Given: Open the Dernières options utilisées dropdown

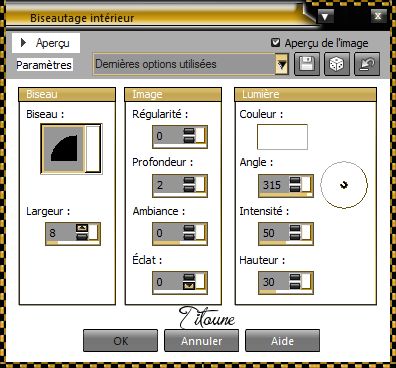Looking at the screenshot, I should point(282,64).
